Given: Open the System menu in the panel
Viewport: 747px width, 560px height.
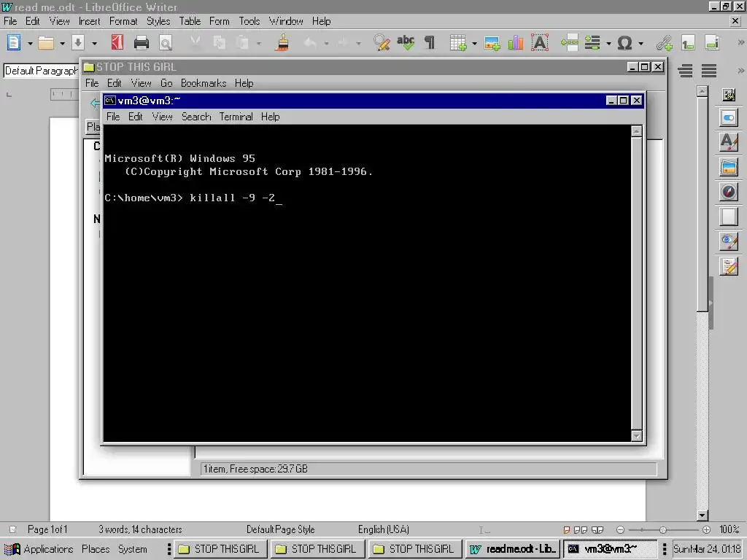Looking at the screenshot, I should point(133,549).
